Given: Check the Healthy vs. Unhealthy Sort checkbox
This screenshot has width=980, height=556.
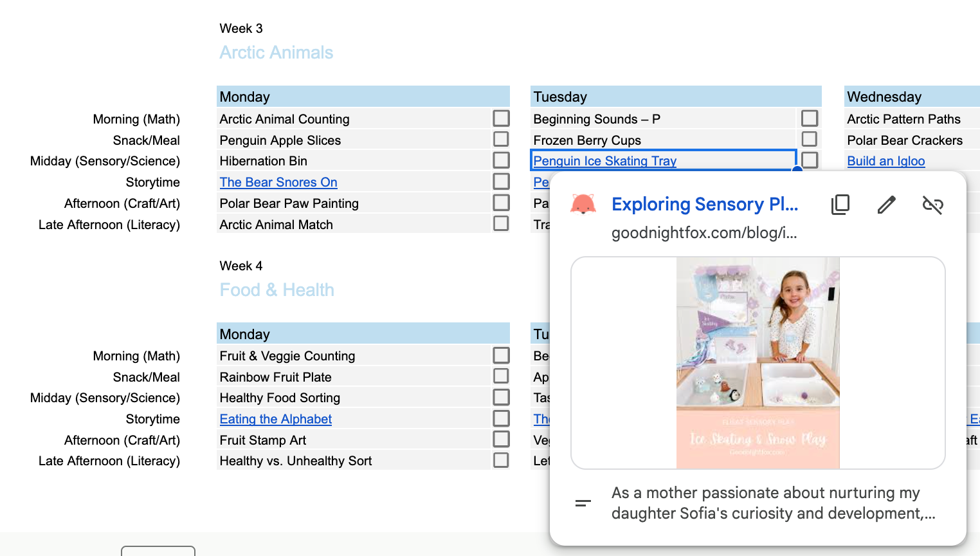Looking at the screenshot, I should click(x=501, y=460).
